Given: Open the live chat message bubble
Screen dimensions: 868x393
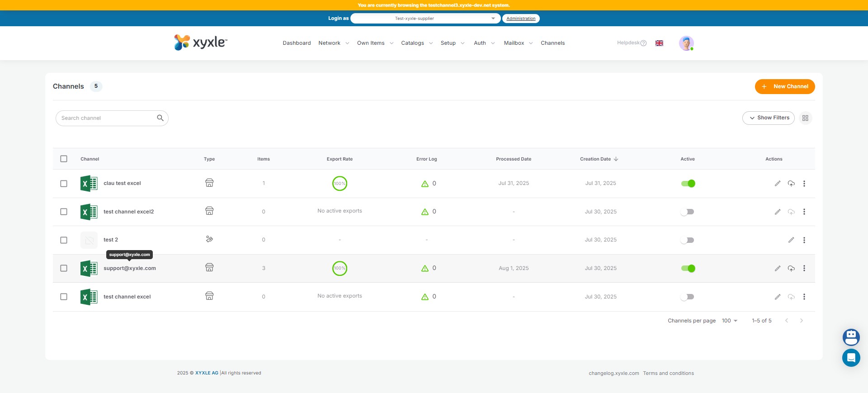Looking at the screenshot, I should point(851,358).
